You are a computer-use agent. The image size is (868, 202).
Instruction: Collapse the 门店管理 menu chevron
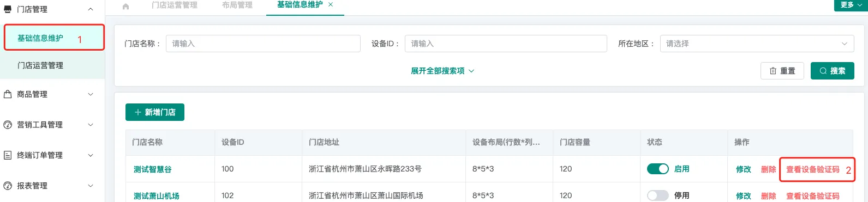[91, 9]
